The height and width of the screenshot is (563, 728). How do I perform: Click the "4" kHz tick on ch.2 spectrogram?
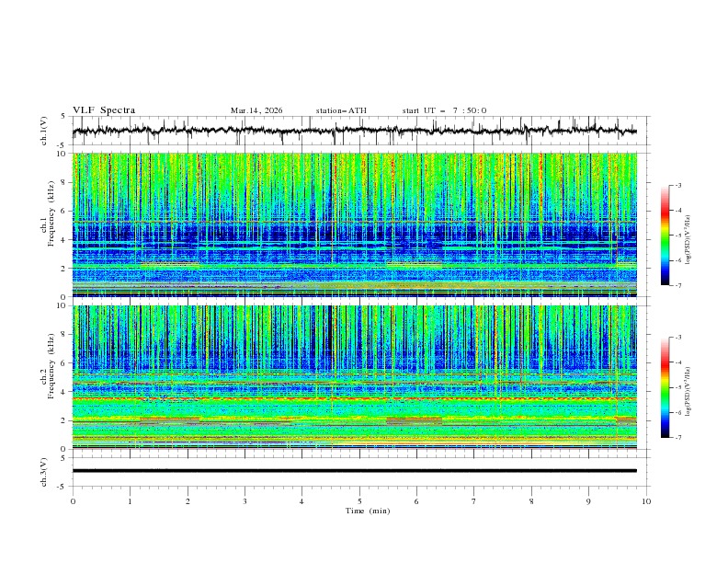(64, 392)
